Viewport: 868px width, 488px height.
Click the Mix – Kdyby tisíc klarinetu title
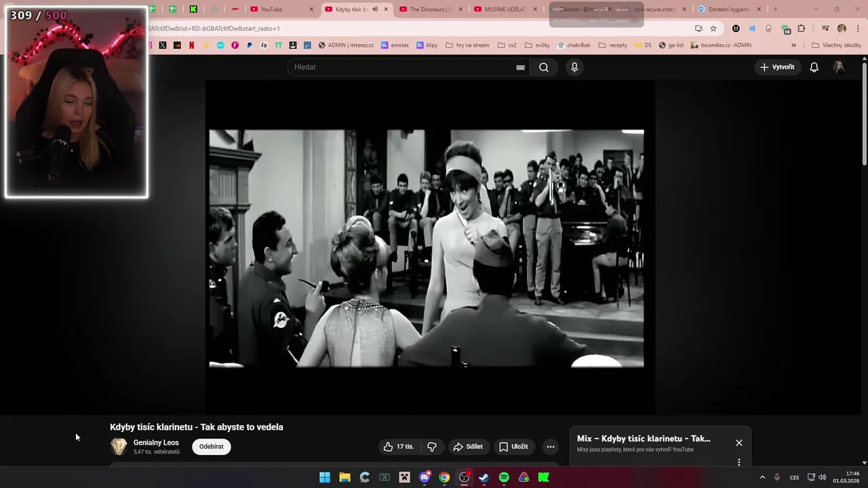point(644,439)
